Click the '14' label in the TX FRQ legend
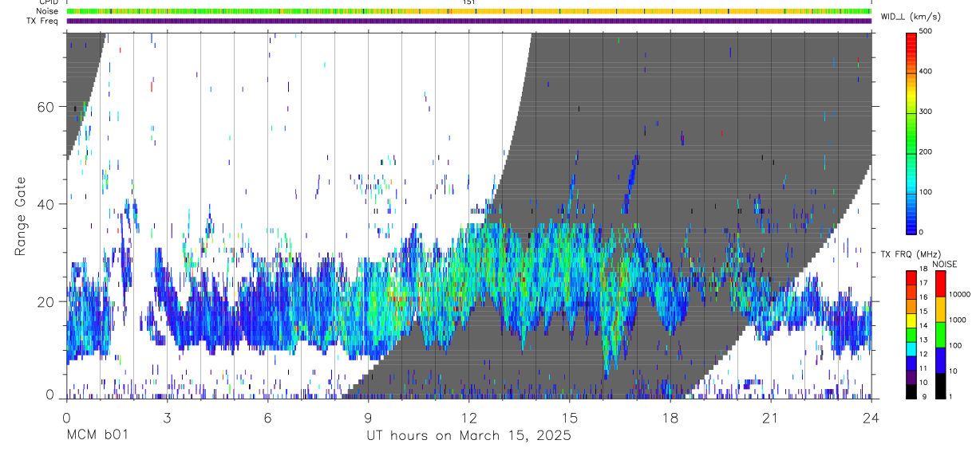Screen dimensions: 980x452 [923, 326]
